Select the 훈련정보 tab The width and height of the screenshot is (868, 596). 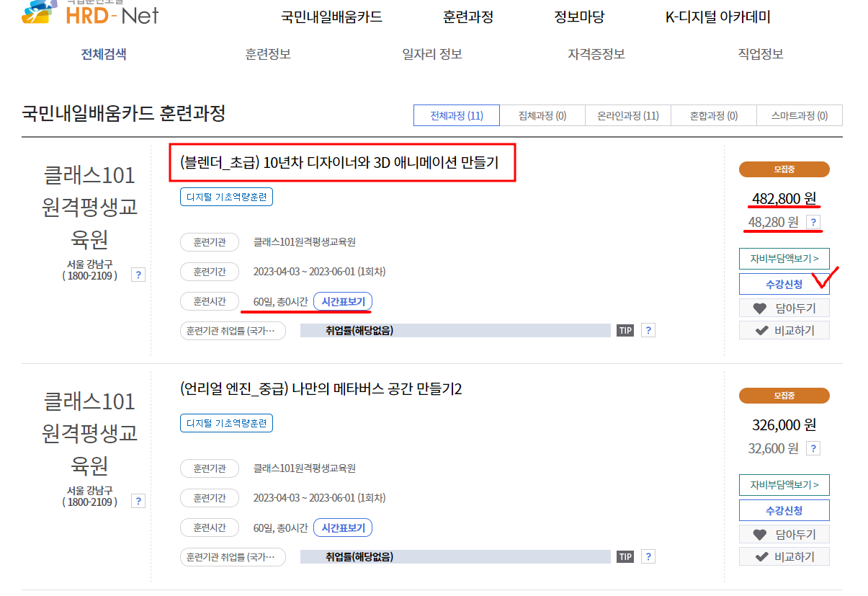click(268, 54)
